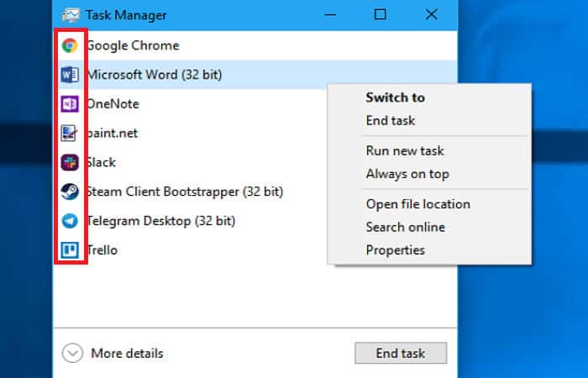This screenshot has width=588, height=378.
Task: Choose Open file location
Action: click(x=418, y=204)
